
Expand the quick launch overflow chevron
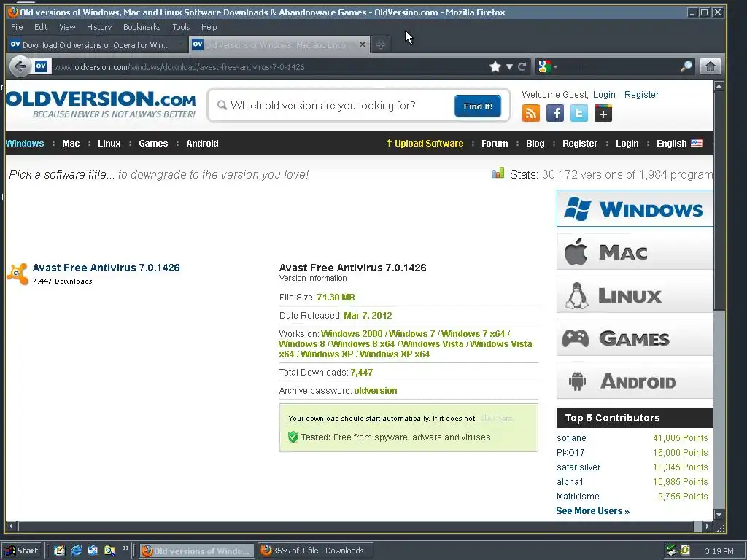[x=125, y=548]
